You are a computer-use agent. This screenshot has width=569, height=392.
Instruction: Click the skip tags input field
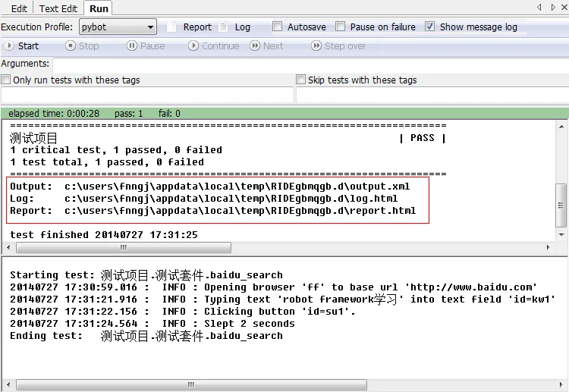(x=432, y=95)
